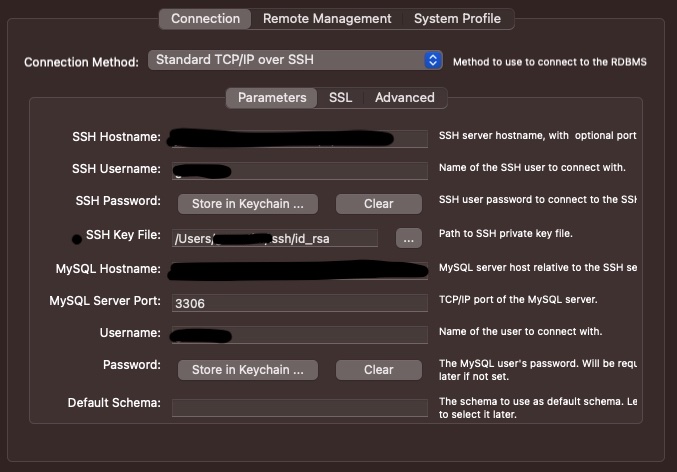Open the Remote Management tab

[x=327, y=18]
